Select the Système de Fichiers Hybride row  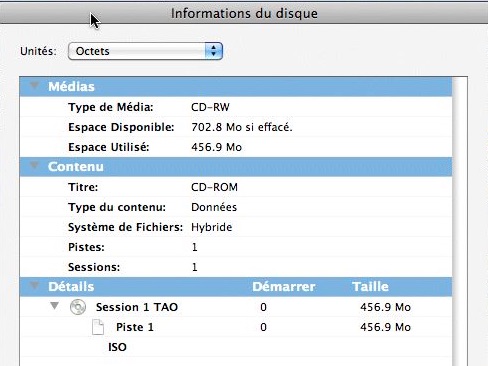coord(236,227)
